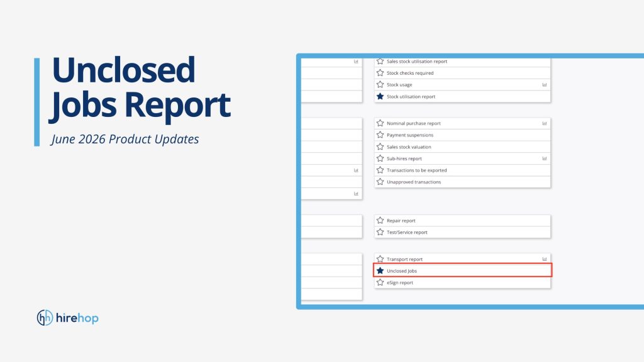Toggle star next to Stock usage
This screenshot has width=644, height=362.
(380, 85)
